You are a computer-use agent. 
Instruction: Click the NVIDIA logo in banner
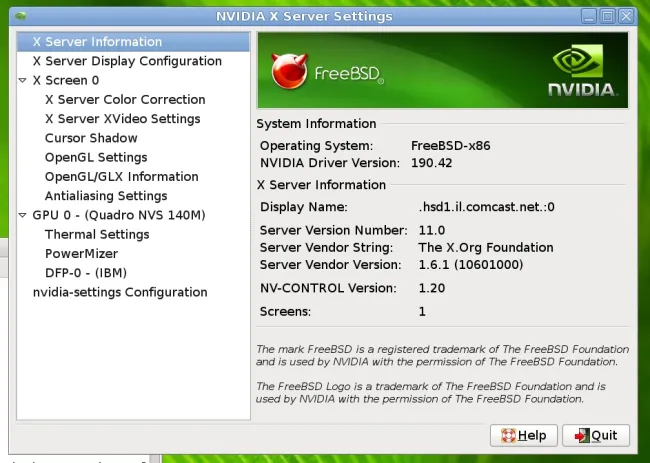581,70
